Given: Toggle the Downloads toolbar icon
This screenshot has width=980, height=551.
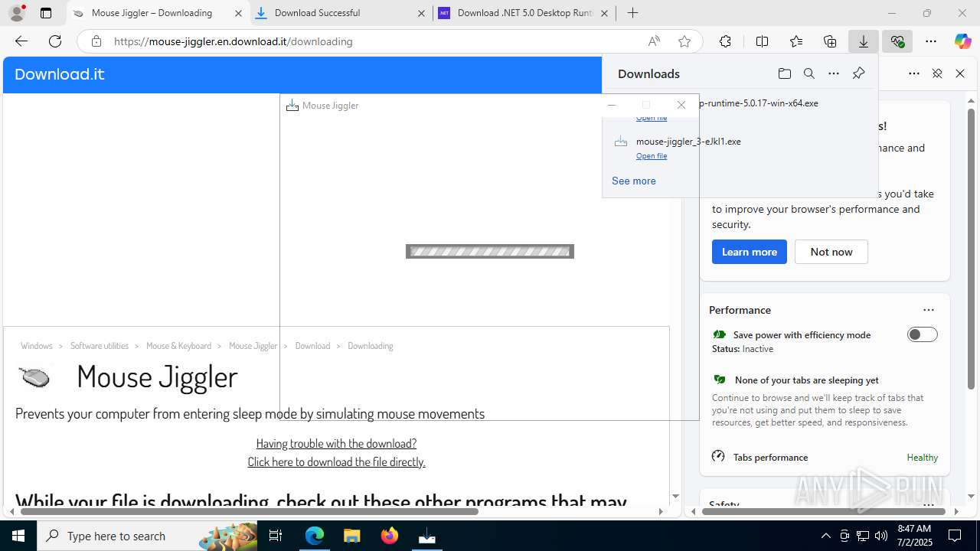Looking at the screenshot, I should [x=864, y=41].
